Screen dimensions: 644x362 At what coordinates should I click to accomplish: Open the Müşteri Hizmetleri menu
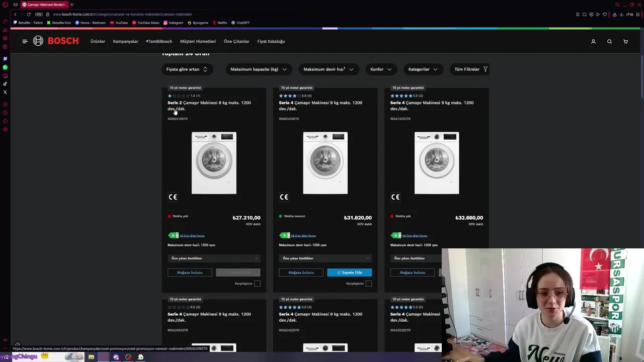198,41
